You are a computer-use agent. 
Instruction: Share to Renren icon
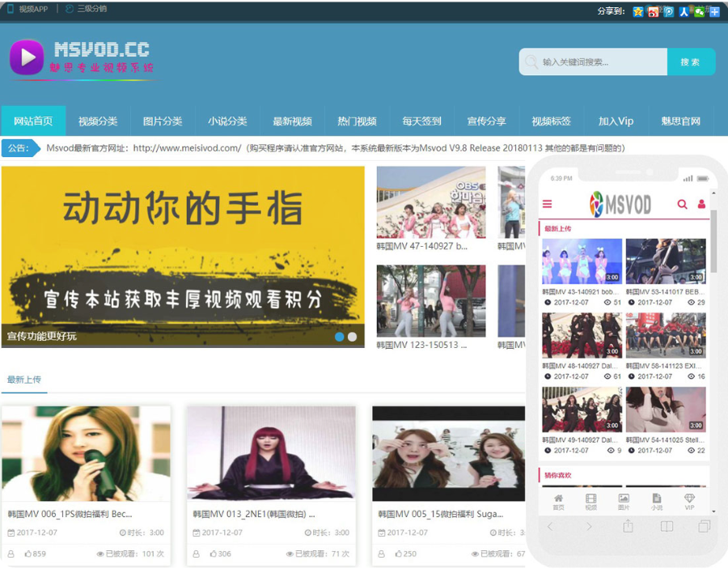click(x=684, y=11)
